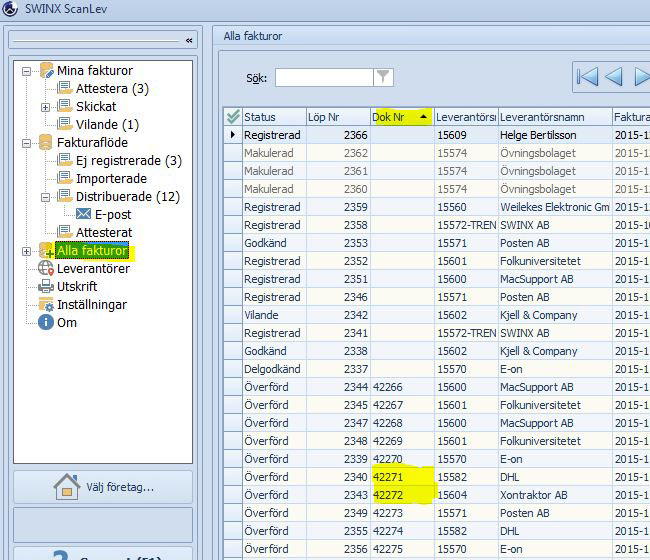Screen dimensions: 650x560
Task: Click the Skickat document icon
Action: pyautogui.click(x=65, y=106)
